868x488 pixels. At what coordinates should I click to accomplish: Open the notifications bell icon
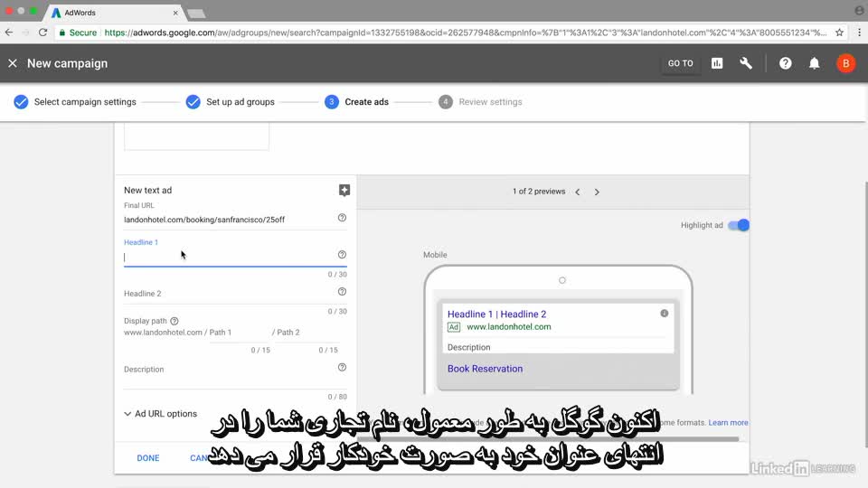pos(815,63)
